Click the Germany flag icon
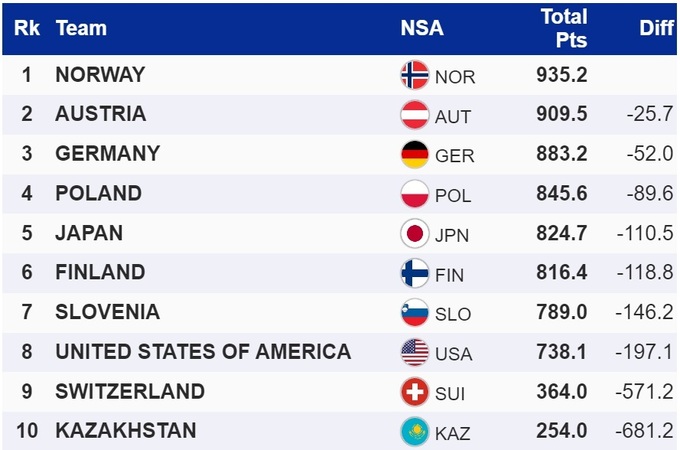 414,155
